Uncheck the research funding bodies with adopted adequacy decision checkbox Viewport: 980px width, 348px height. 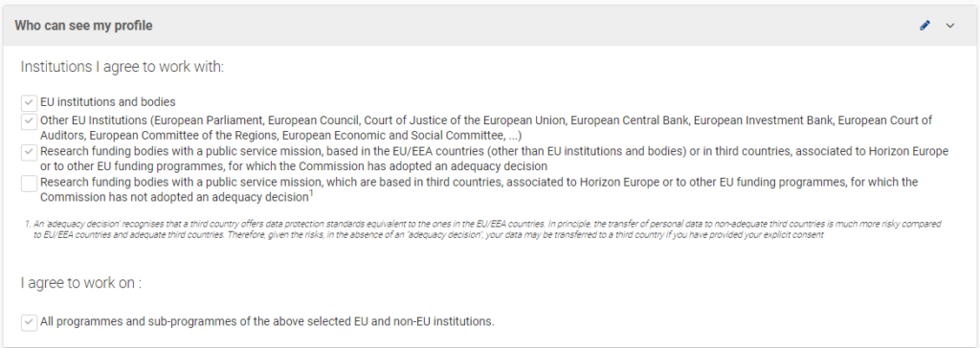30,152
